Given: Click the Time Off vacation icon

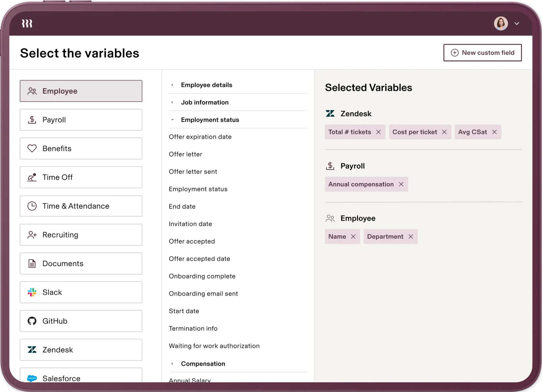Looking at the screenshot, I should point(32,177).
